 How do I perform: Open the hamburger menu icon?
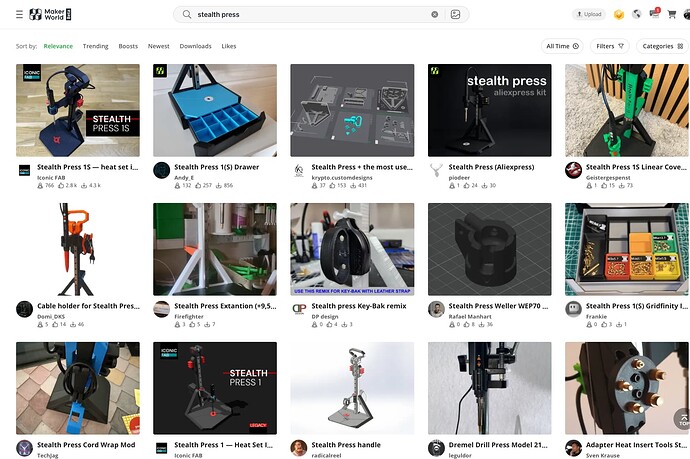click(x=19, y=15)
